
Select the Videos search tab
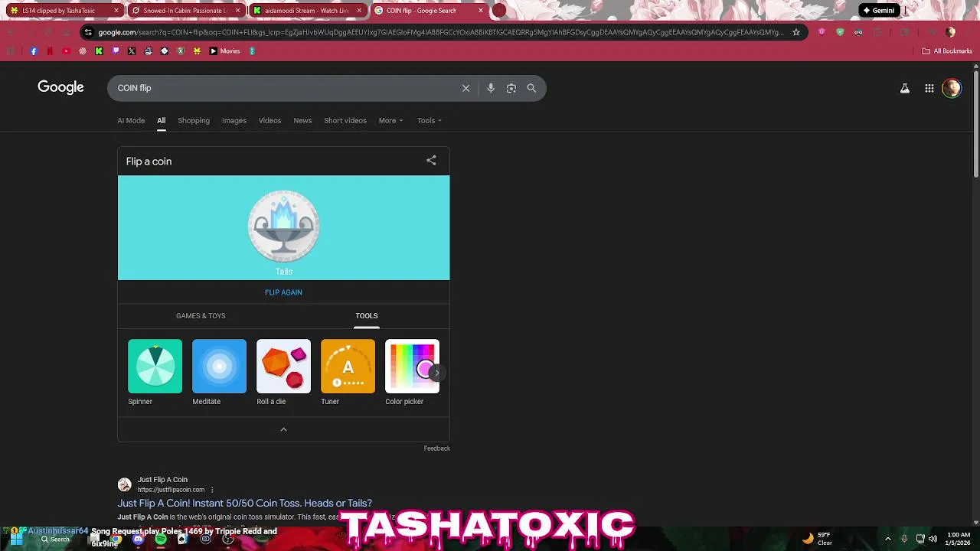(269, 120)
